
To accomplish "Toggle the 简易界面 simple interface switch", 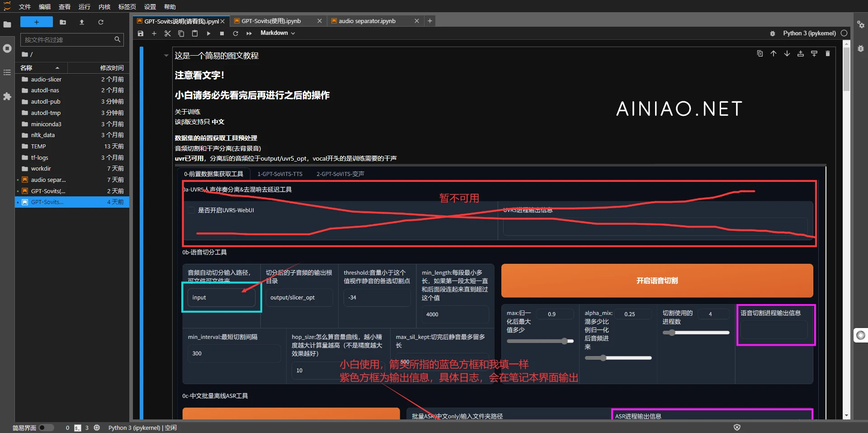I will pos(46,428).
